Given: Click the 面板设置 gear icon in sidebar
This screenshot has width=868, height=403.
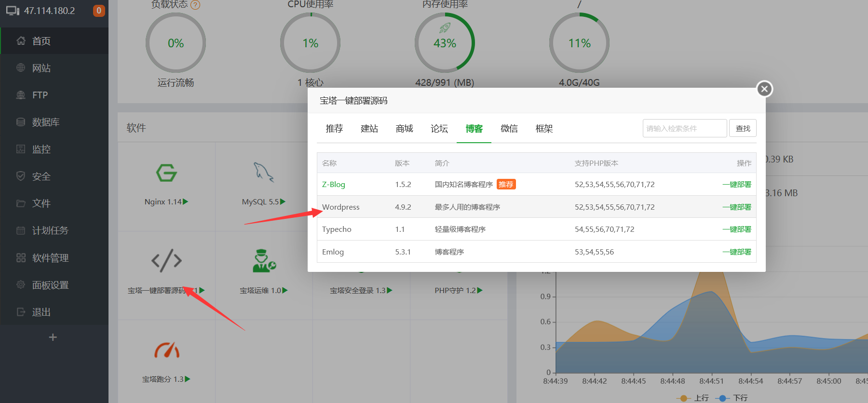Looking at the screenshot, I should (21, 285).
